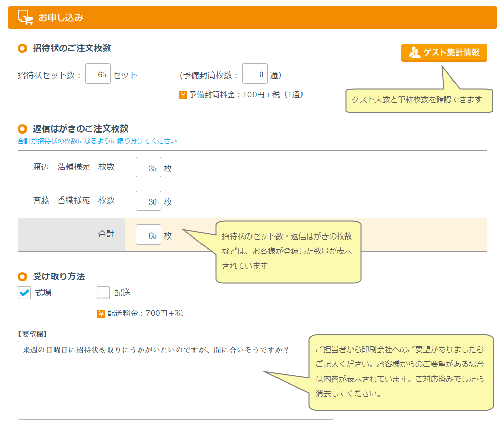Click the orange bullet next to 招待状のご注文枚数
Viewport: 504px width, 423px height.
point(22,48)
